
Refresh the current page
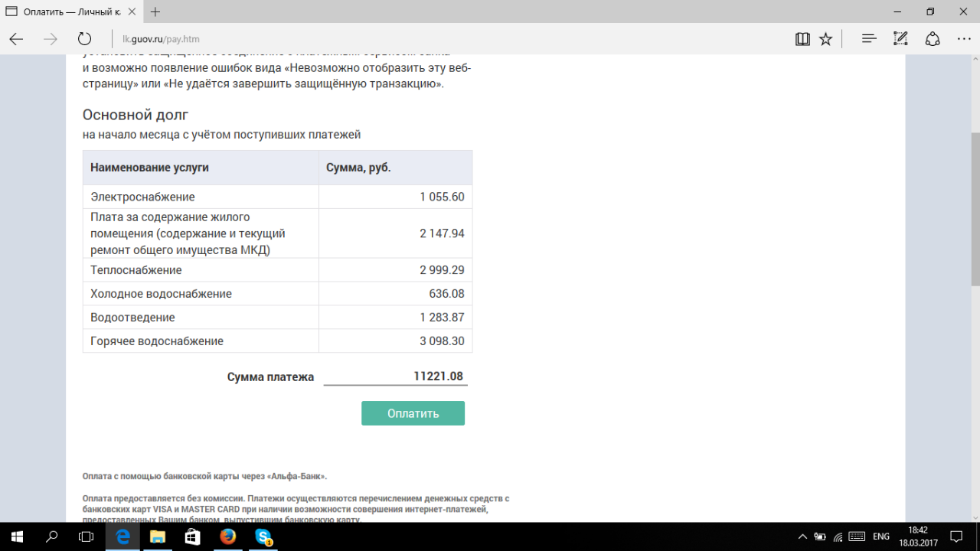click(x=84, y=39)
